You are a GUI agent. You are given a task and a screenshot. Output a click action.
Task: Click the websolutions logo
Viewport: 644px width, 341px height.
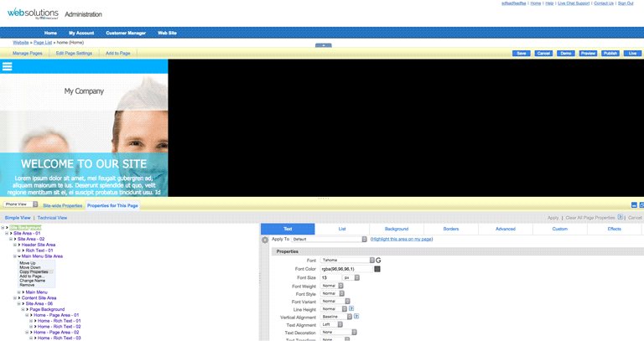click(33, 13)
